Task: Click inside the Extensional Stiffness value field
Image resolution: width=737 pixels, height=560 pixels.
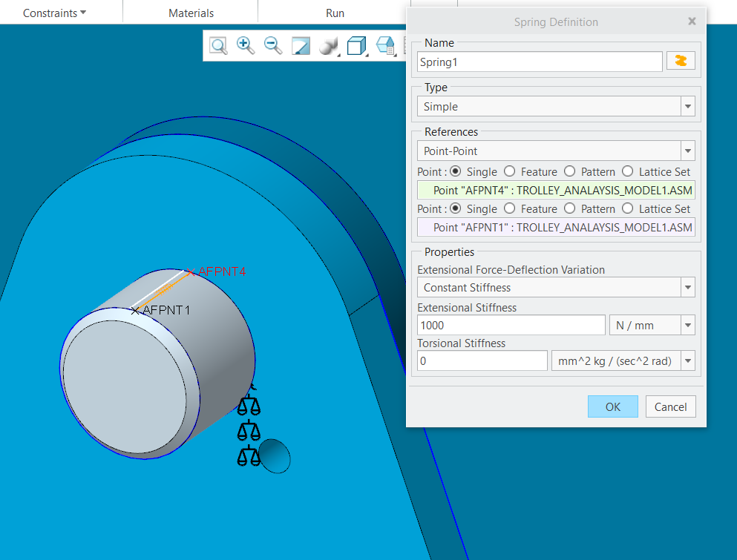Action: (511, 325)
